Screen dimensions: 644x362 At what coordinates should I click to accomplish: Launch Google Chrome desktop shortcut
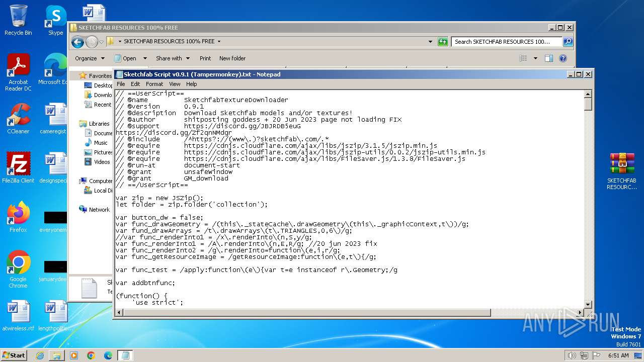[x=18, y=269]
